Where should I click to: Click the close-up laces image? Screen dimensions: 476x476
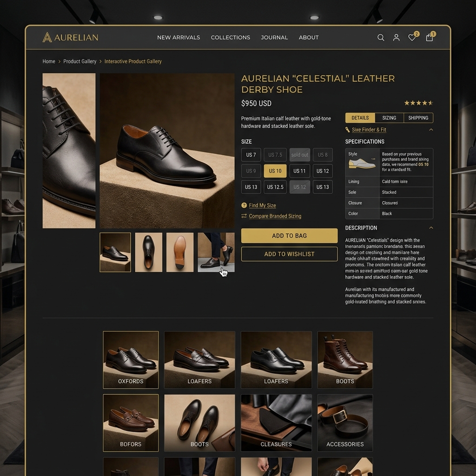[x=69, y=151]
